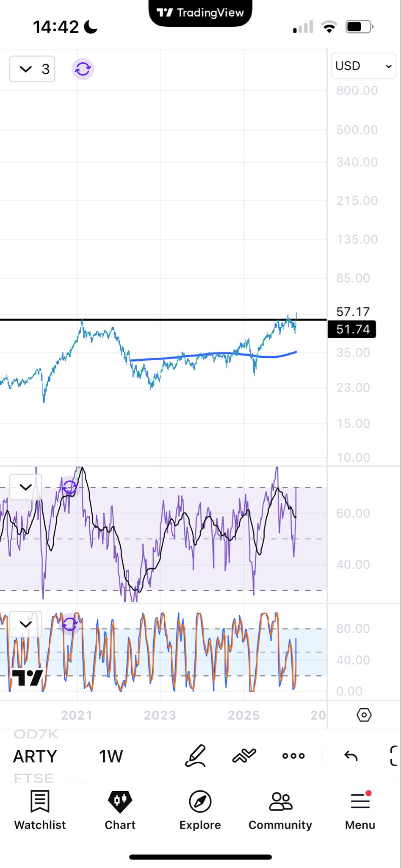Change the 1W timeframe interval

pos(111,756)
